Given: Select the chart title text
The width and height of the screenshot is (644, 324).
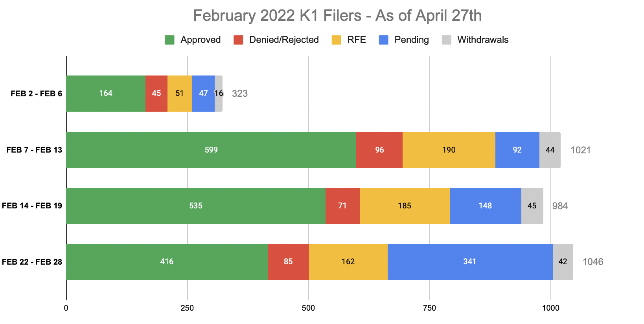Looking at the screenshot, I should click(x=337, y=16).
